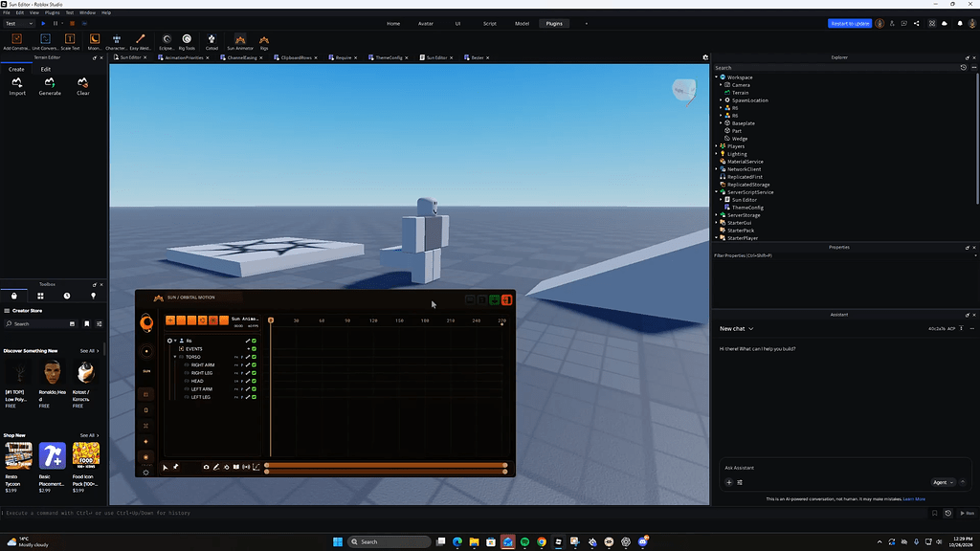This screenshot has width=980, height=551.
Task: Switch to the Model ribbon tab
Action: pos(522,24)
